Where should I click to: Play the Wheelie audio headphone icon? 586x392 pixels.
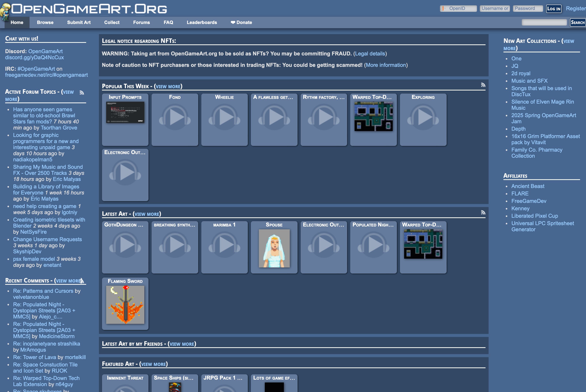[224, 117]
